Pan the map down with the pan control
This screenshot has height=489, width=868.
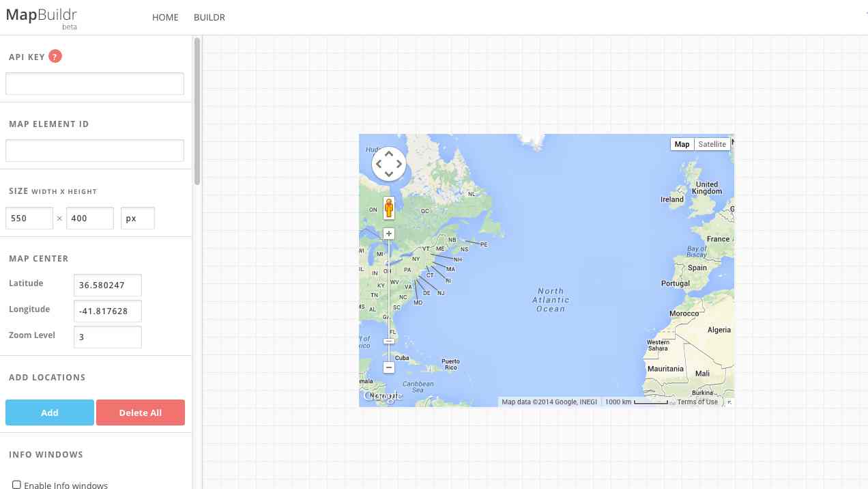point(389,174)
